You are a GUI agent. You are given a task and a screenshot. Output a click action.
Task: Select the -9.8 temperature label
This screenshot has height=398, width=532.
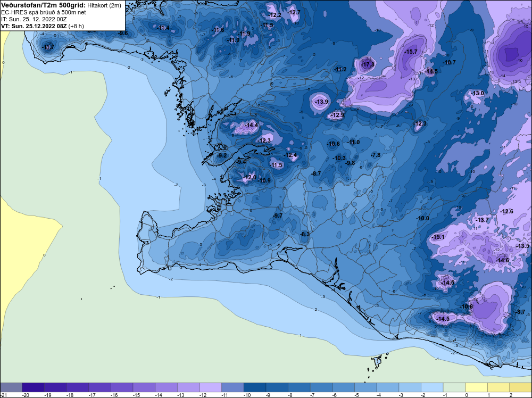(x=350, y=163)
